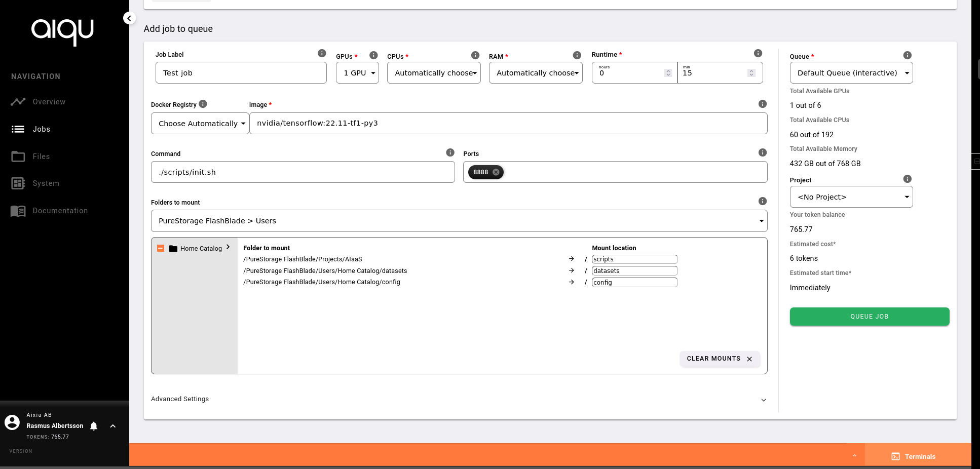Click the Ports info icon
The height and width of the screenshot is (469, 980).
coord(762,152)
